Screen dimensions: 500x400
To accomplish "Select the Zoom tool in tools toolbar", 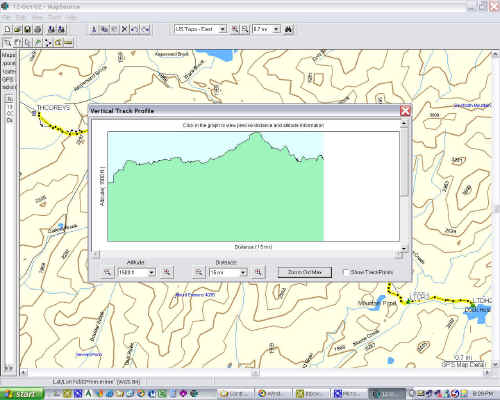I will pos(8,43).
